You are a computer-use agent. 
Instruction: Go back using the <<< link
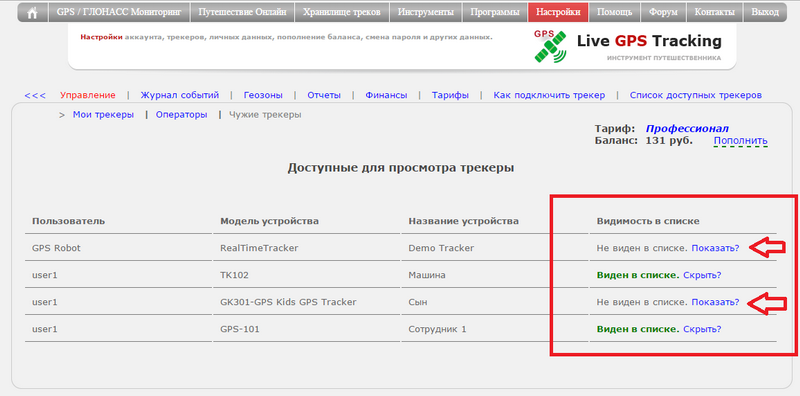point(35,95)
